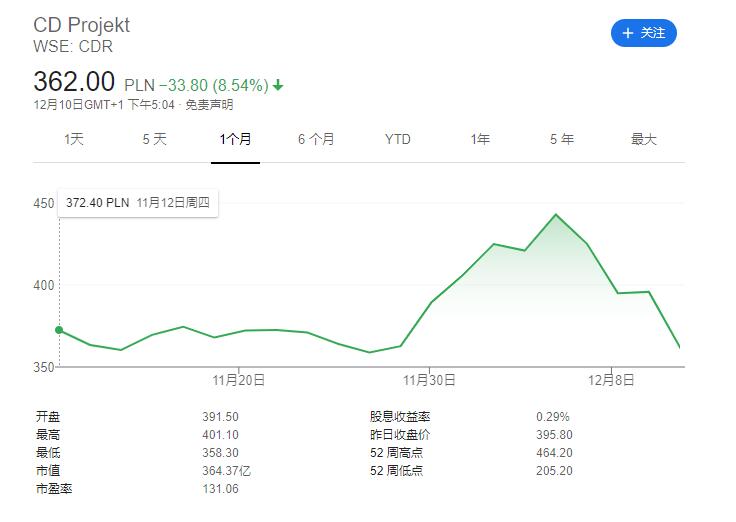Open the 5 年 range tab
736x522 pixels.
(562, 139)
